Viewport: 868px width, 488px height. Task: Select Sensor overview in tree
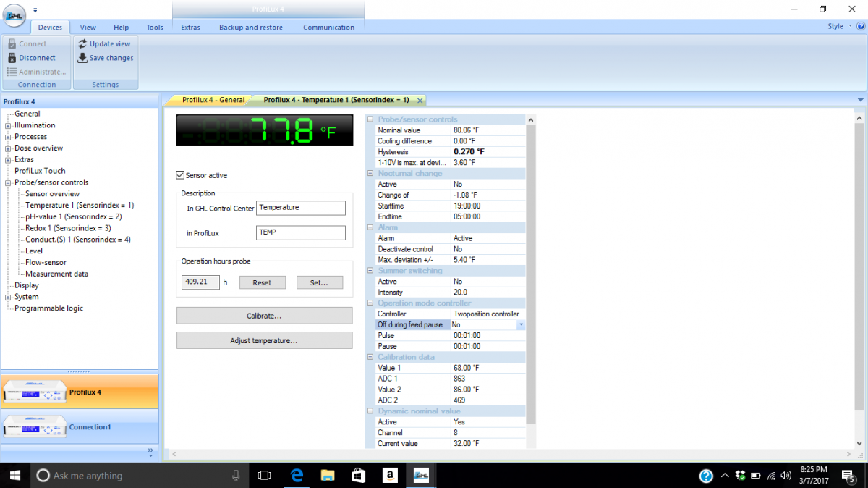[52, 194]
